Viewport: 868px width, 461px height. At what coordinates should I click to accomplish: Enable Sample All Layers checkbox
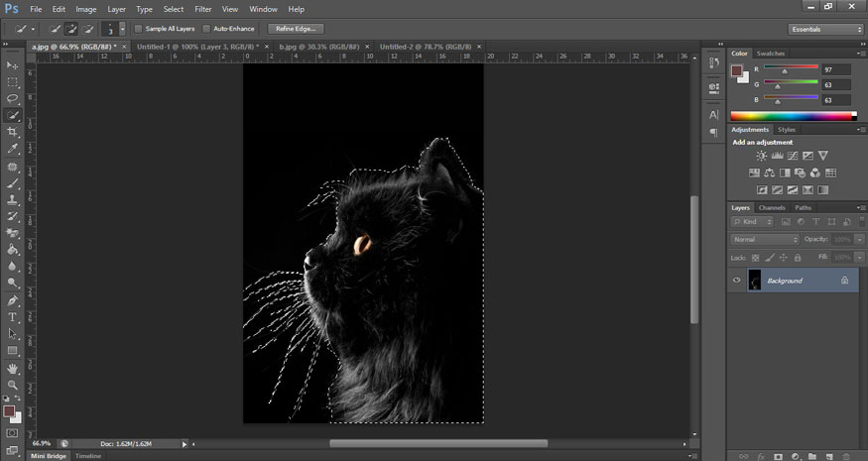tap(139, 29)
